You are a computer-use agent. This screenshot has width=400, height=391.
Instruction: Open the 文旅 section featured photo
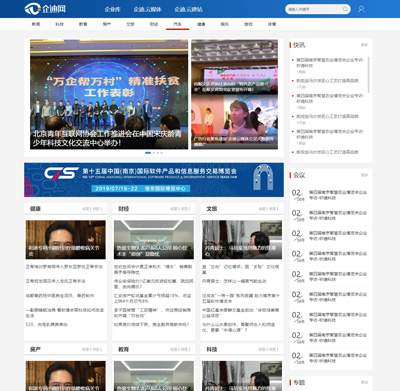(242, 240)
